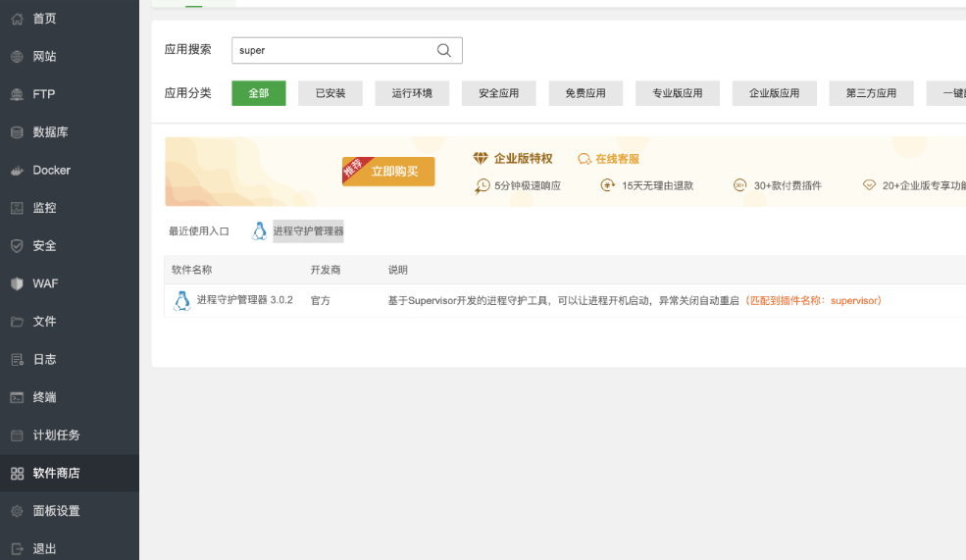Click the database icon in sidebar
Image resolution: width=966 pixels, height=560 pixels.
tap(17, 132)
